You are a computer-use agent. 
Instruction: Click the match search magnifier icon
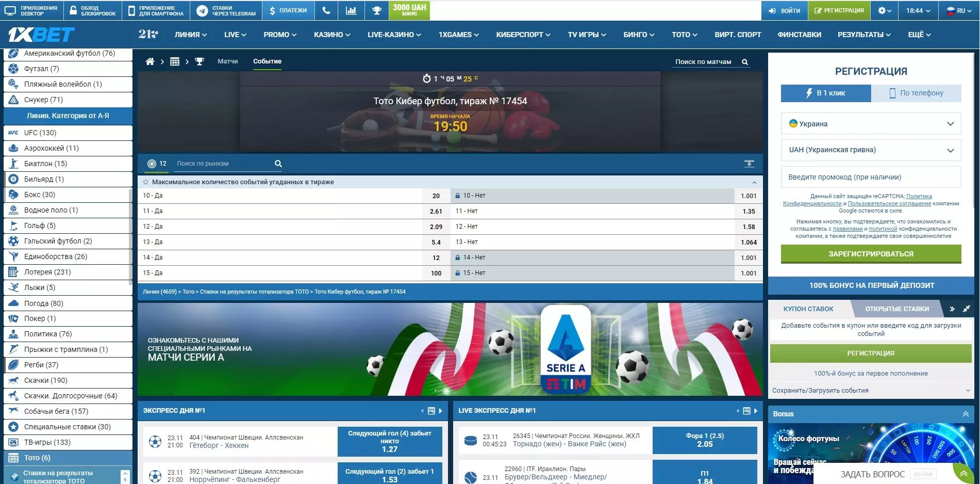pyautogui.click(x=744, y=61)
